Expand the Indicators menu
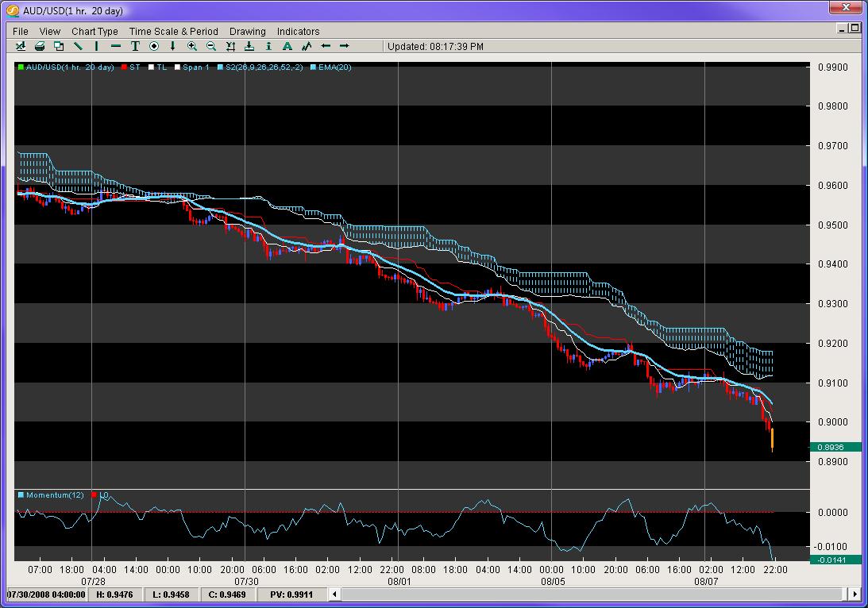Viewport: 868px width, 608px height. [298, 32]
